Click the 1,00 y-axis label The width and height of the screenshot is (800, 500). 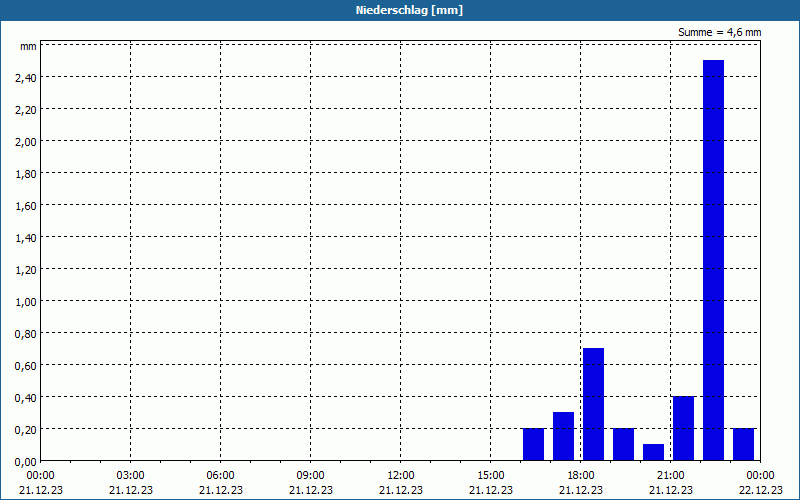click(x=26, y=302)
